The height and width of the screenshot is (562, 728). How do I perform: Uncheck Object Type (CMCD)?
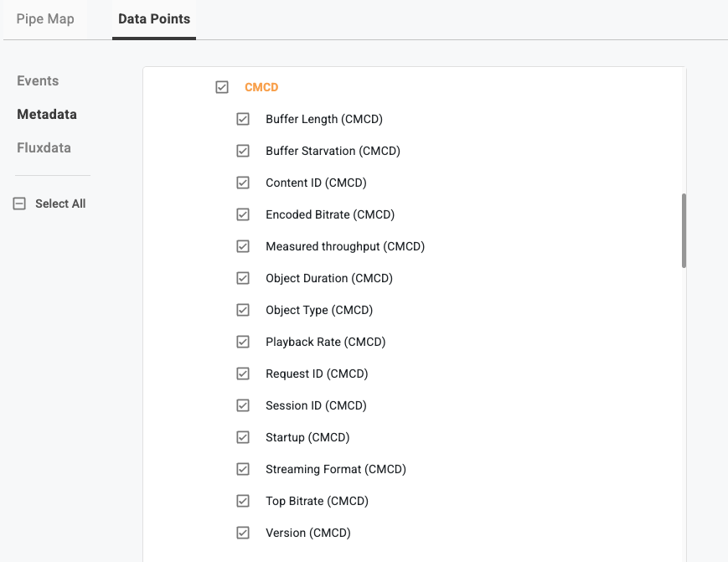click(243, 310)
